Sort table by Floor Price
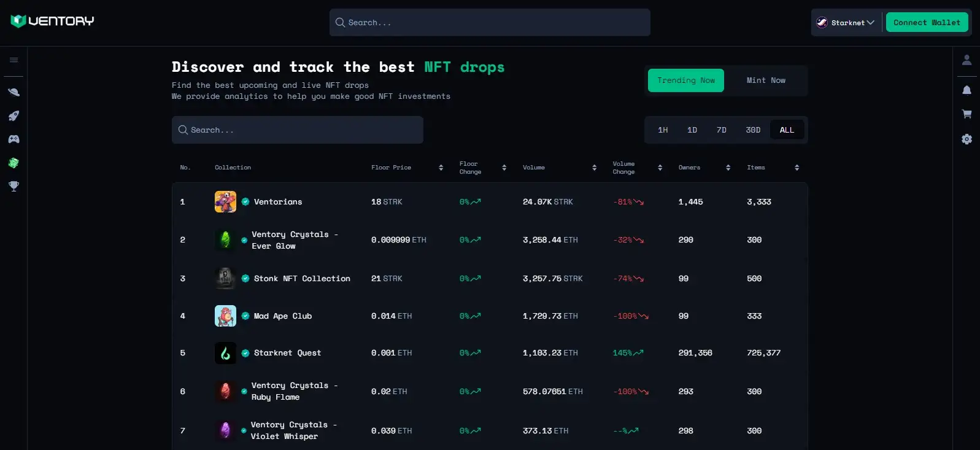980x450 pixels. click(441, 168)
